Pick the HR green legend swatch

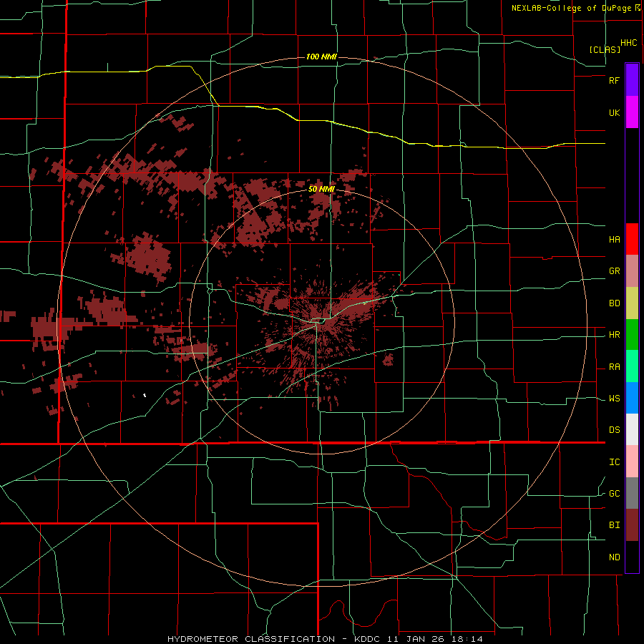(632, 335)
